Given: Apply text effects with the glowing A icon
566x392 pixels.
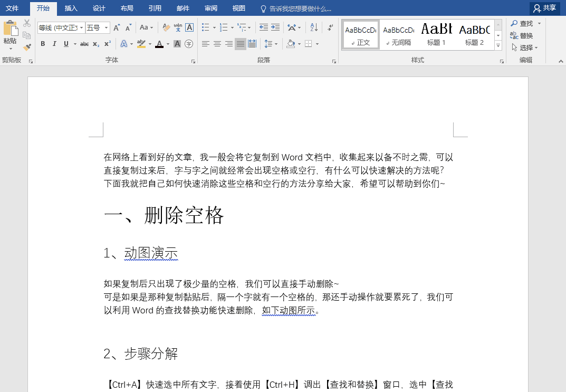Looking at the screenshot, I should pyautogui.click(x=124, y=44).
